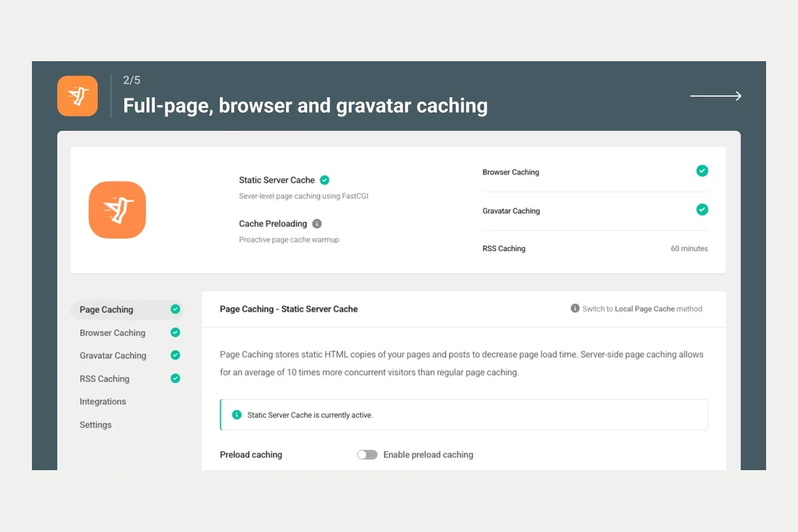Viewport: 798px width, 532px height.
Task: Click the RSS Caching row label in summary
Action: (504, 249)
